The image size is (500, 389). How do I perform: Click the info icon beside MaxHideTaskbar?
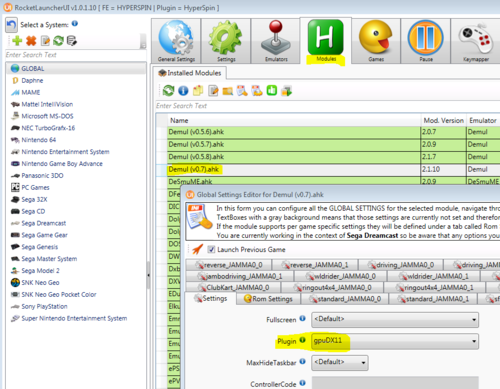[302, 361]
